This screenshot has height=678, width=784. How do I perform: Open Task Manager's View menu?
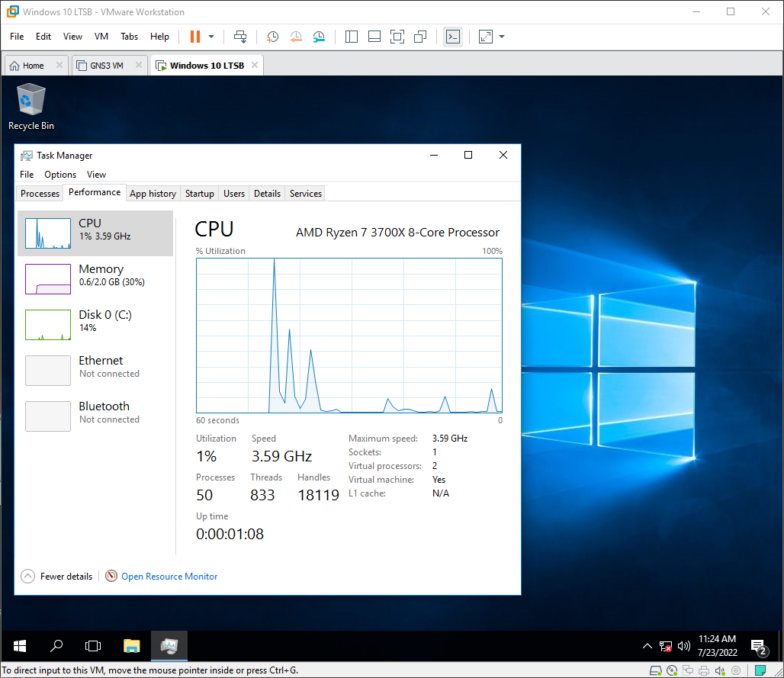97,175
